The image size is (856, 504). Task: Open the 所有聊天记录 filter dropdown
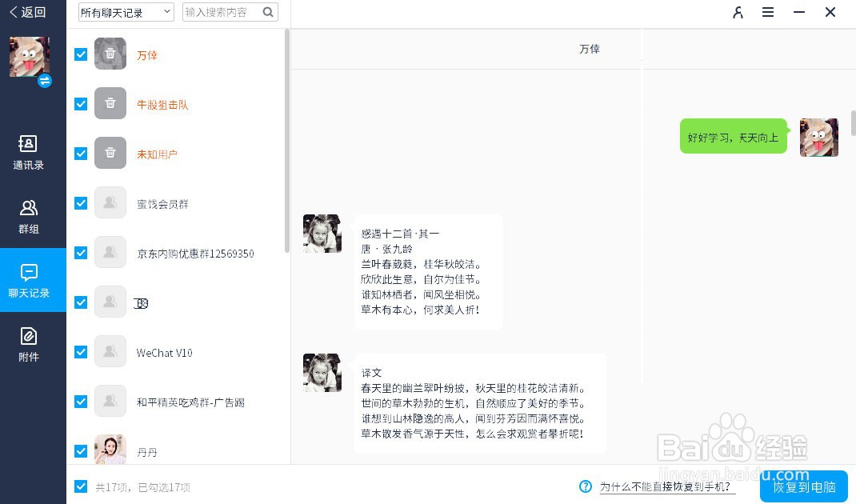click(125, 12)
